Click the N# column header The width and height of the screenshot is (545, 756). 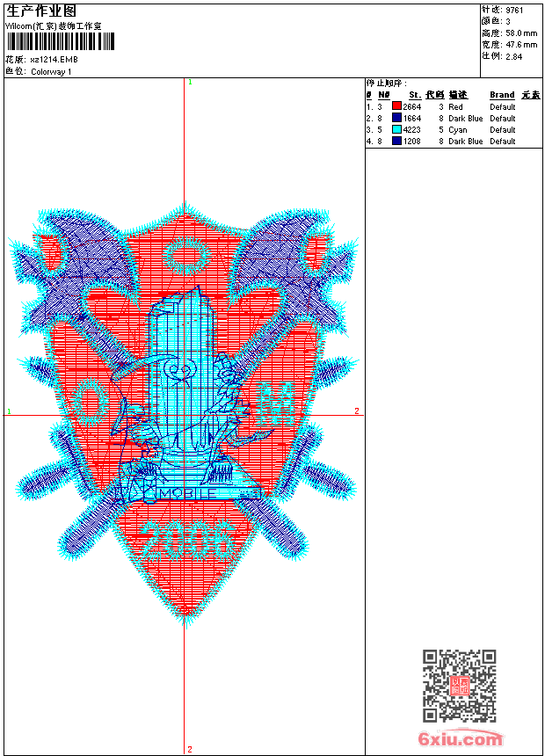(x=384, y=95)
